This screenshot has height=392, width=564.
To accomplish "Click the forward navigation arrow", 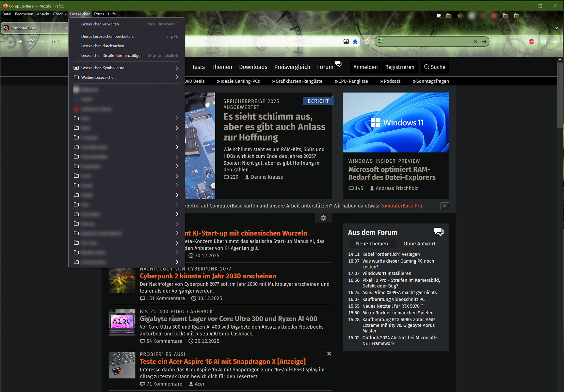I will pyautogui.click(x=20, y=41).
